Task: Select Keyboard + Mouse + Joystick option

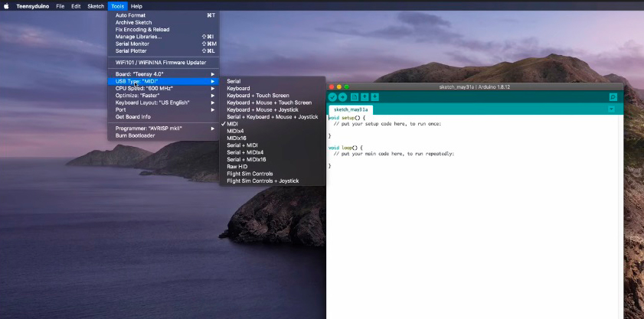Action: tap(273, 109)
